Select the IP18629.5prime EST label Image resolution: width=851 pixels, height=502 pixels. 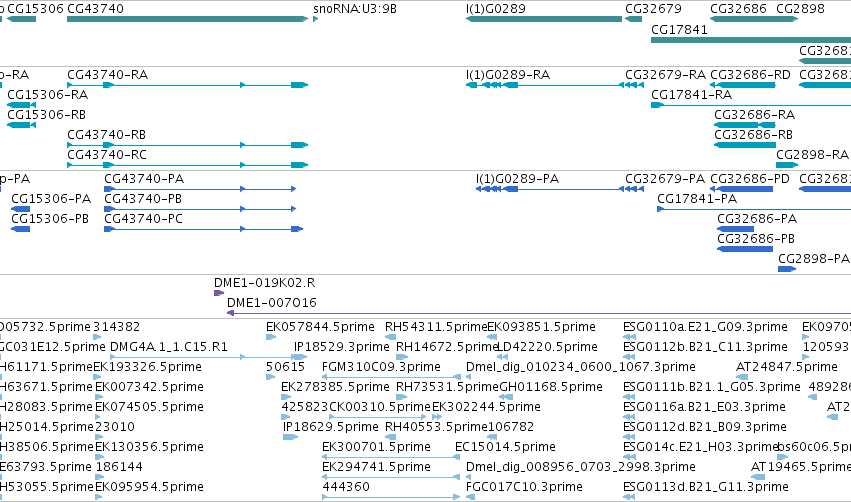pos(331,428)
